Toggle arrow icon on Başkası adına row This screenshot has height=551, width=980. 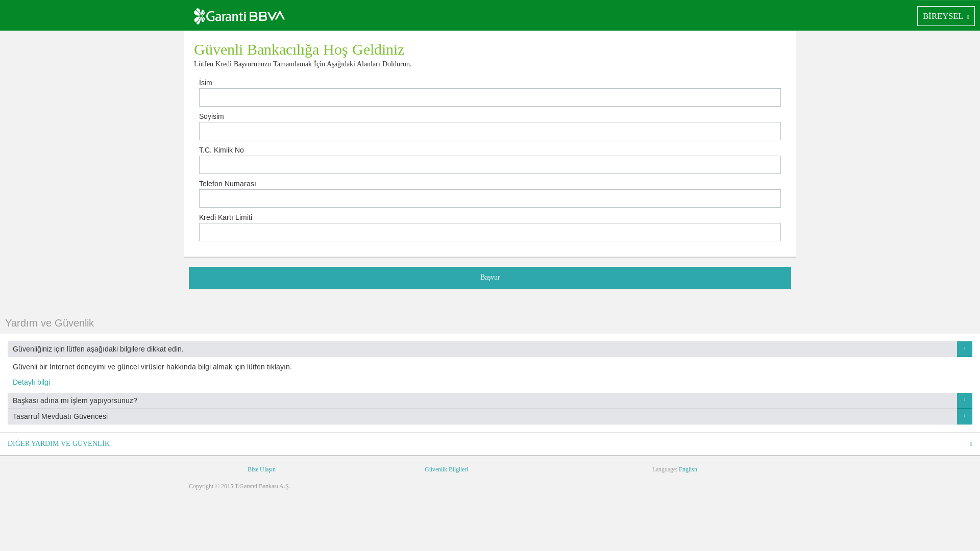965,400
